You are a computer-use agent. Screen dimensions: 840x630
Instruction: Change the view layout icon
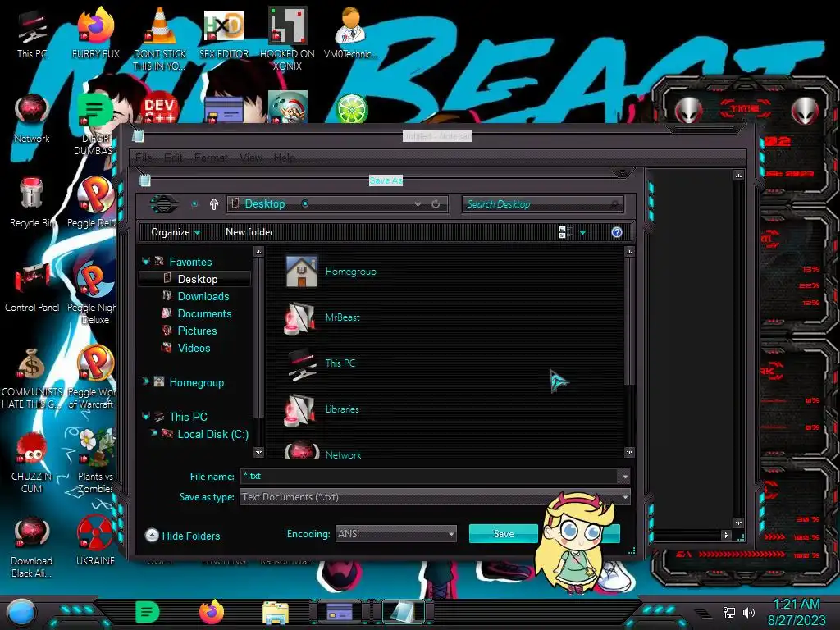tap(565, 232)
